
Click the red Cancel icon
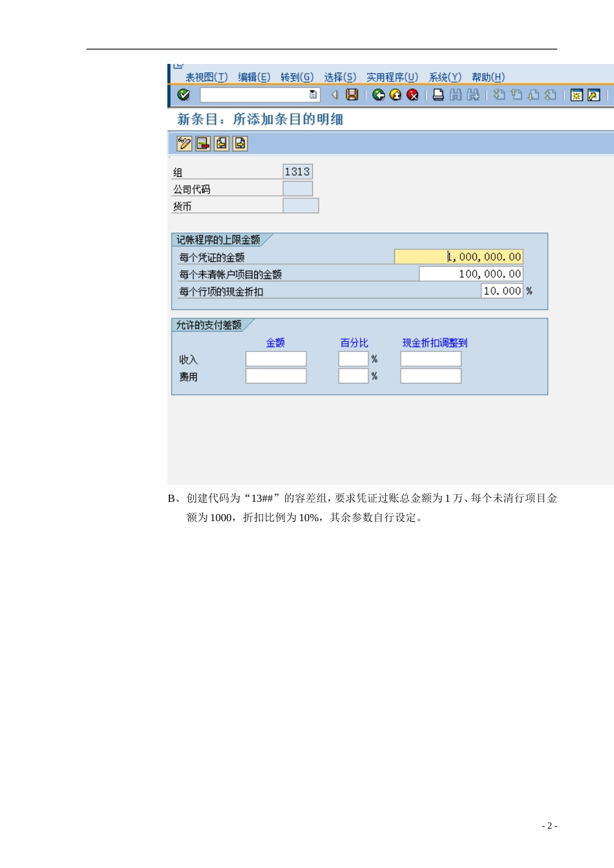tap(412, 95)
